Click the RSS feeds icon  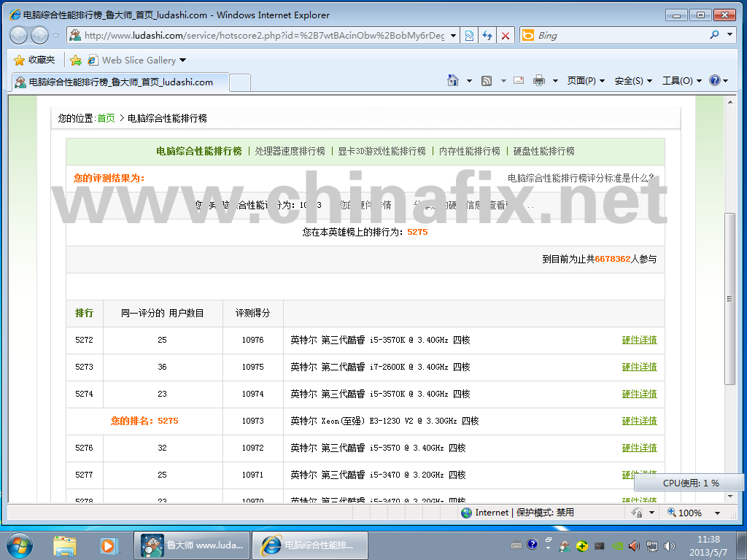pos(487,81)
